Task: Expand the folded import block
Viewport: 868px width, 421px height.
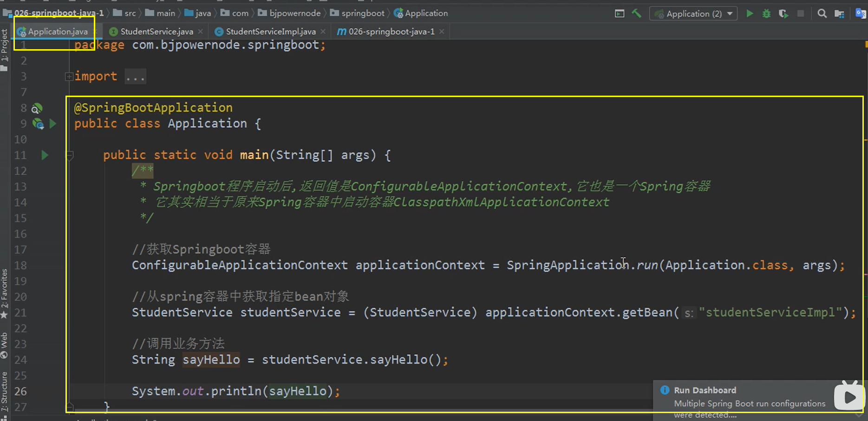Action: (x=69, y=77)
